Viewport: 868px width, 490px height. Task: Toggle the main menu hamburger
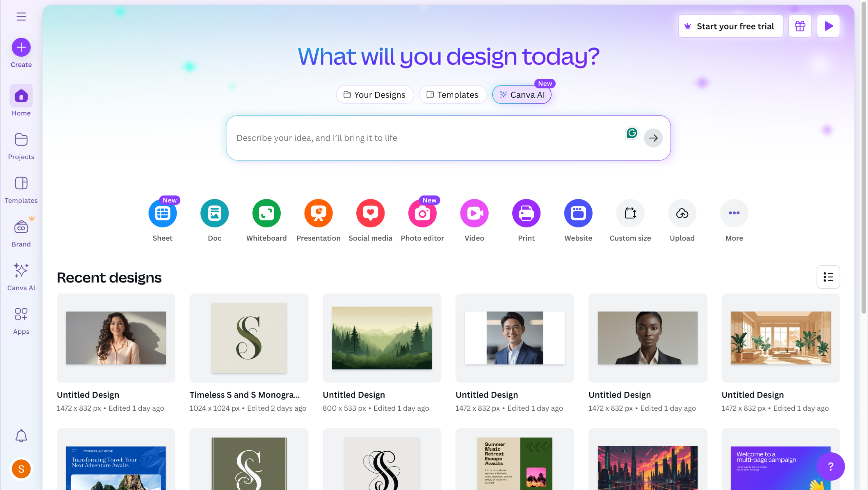pyautogui.click(x=21, y=16)
